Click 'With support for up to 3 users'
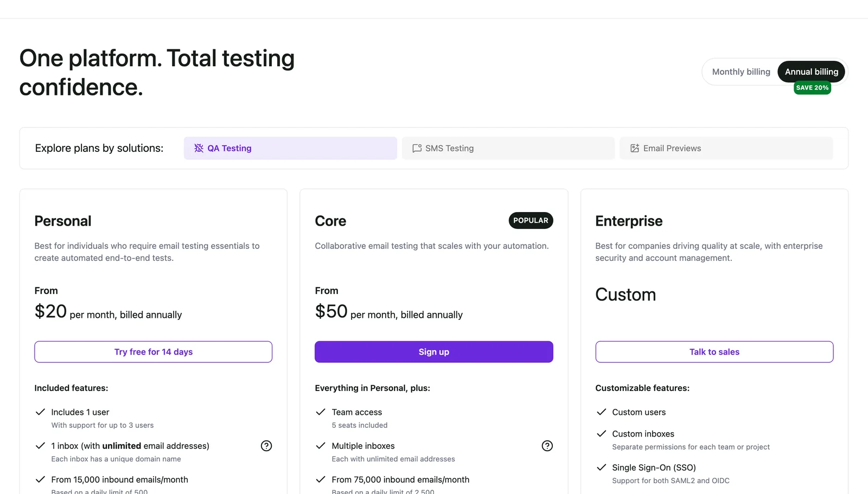This screenshot has height=494, width=868. click(103, 425)
